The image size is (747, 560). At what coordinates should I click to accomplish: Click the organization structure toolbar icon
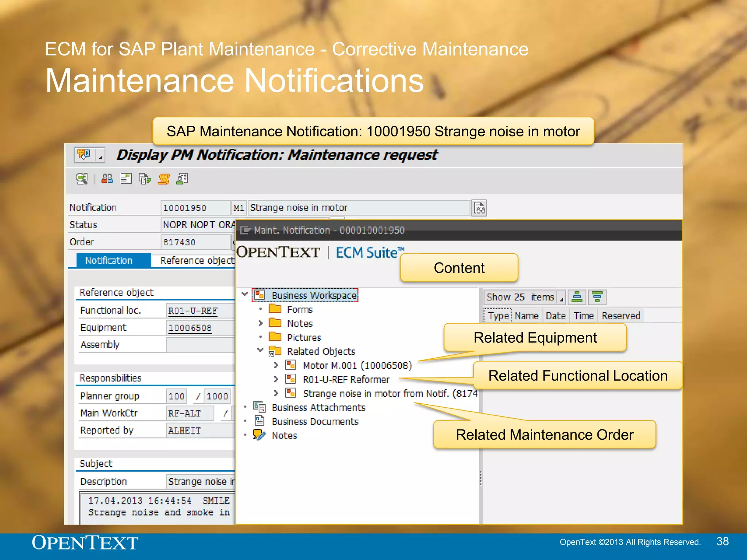182,179
